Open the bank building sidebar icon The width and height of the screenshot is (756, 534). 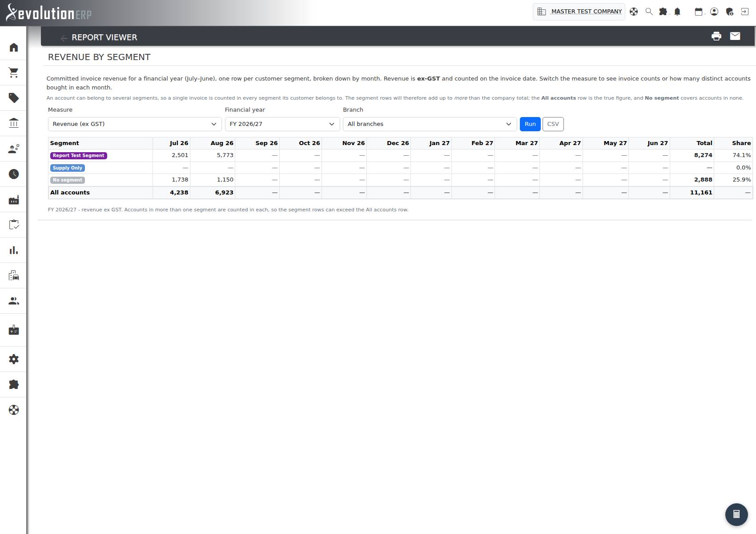(14, 123)
